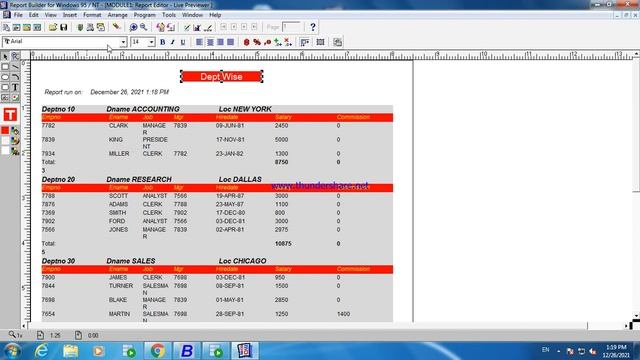640x360 pixels.
Task: Open the Insert menu
Action: point(70,15)
